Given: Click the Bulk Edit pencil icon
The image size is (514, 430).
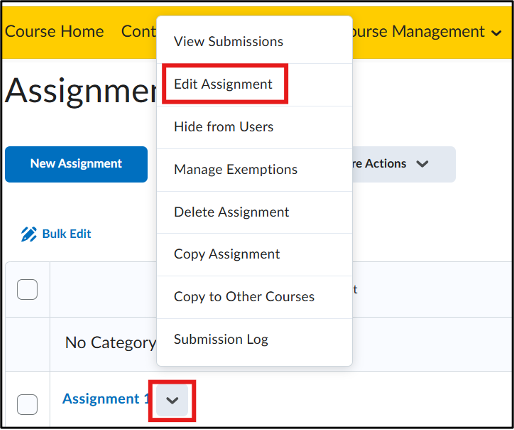Looking at the screenshot, I should [x=29, y=234].
